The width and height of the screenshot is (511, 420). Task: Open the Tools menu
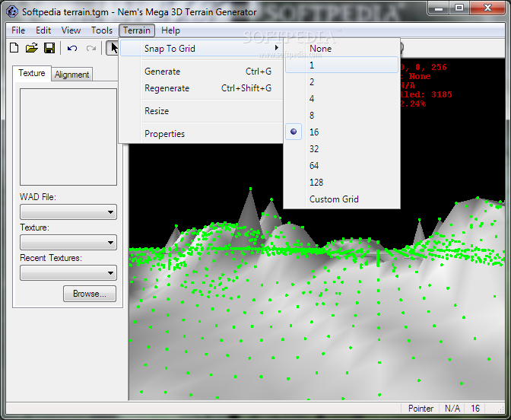point(102,30)
